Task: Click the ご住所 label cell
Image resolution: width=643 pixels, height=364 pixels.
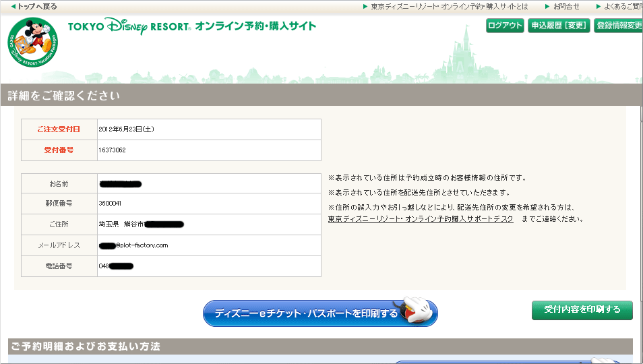Action: [59, 224]
